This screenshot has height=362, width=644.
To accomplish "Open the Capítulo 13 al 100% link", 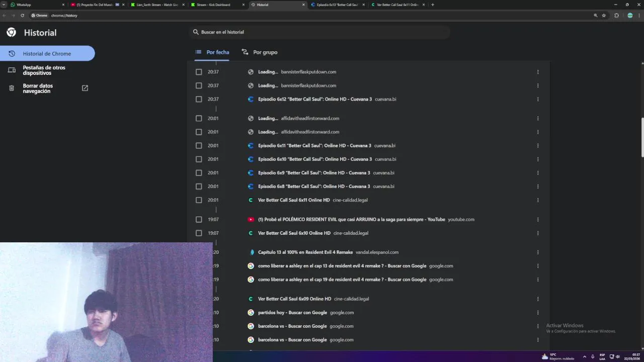I will point(305,252).
